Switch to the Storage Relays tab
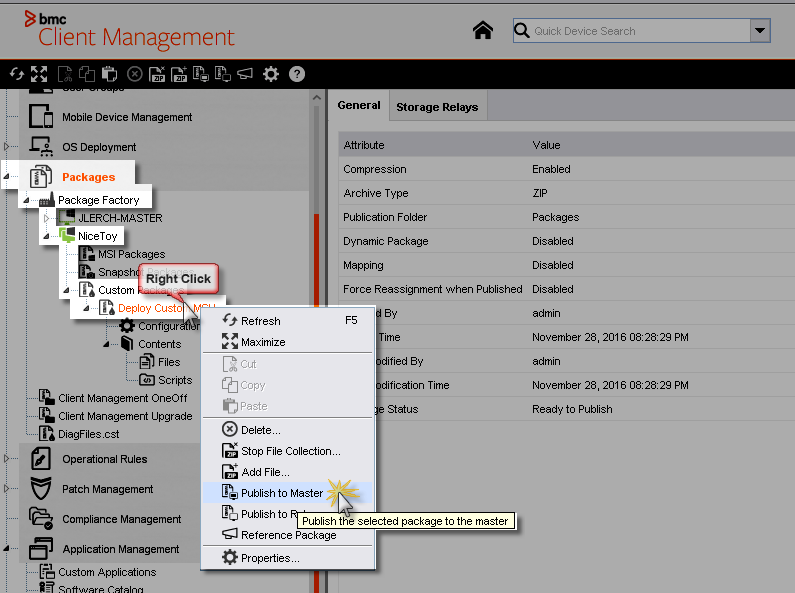 pyautogui.click(x=437, y=107)
